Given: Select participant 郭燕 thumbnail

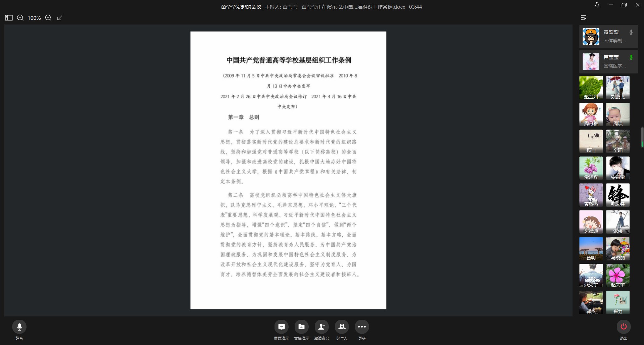Looking at the screenshot, I should [591, 302].
